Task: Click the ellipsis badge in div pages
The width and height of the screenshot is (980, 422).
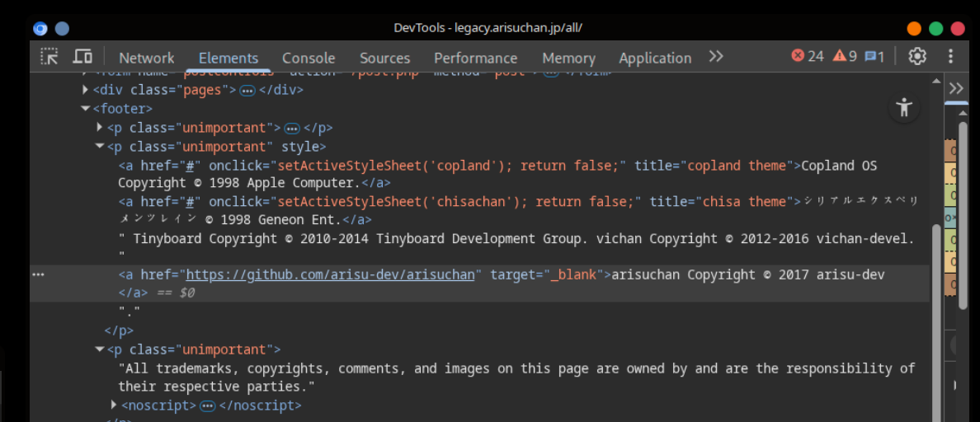Action: [x=247, y=91]
